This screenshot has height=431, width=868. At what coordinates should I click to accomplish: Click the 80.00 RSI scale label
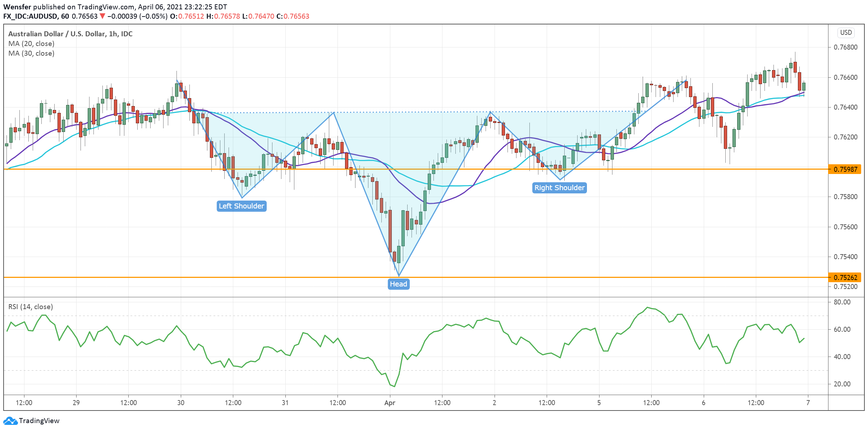842,302
